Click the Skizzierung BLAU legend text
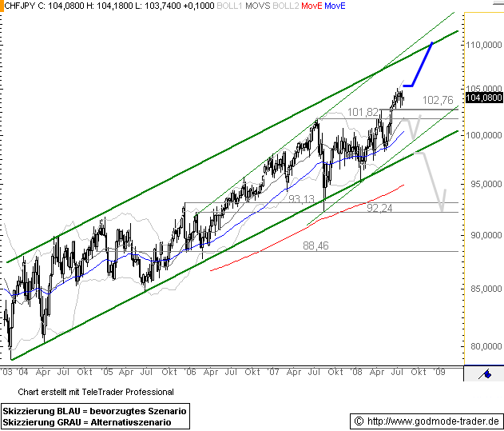 pyautogui.click(x=94, y=411)
